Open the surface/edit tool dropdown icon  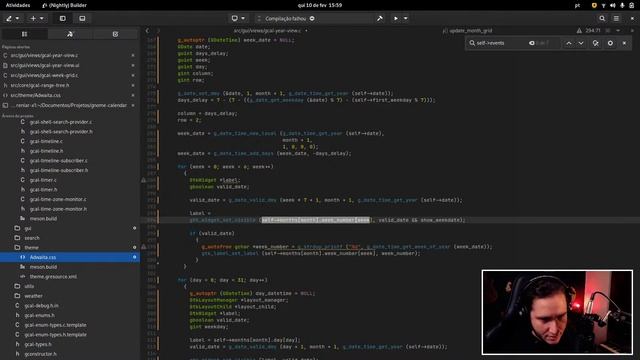tap(12, 18)
